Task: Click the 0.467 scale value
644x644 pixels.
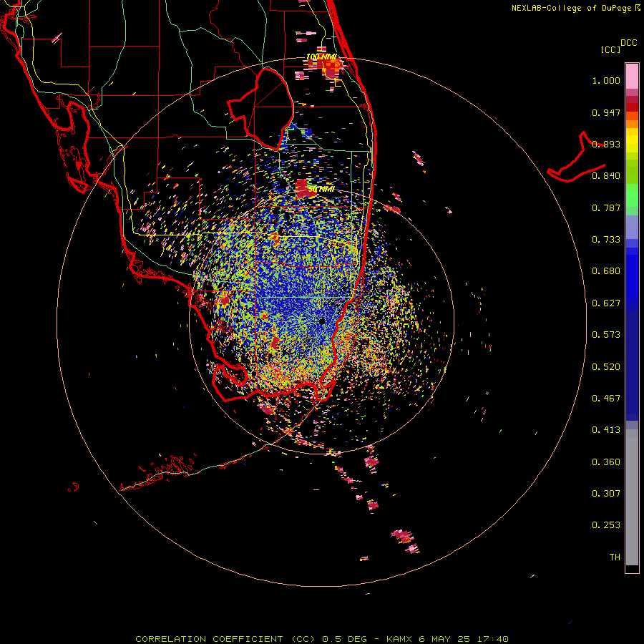Action: [606, 399]
